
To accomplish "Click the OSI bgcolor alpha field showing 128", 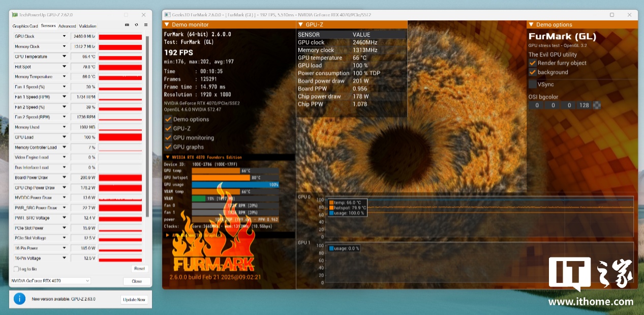I will point(584,105).
